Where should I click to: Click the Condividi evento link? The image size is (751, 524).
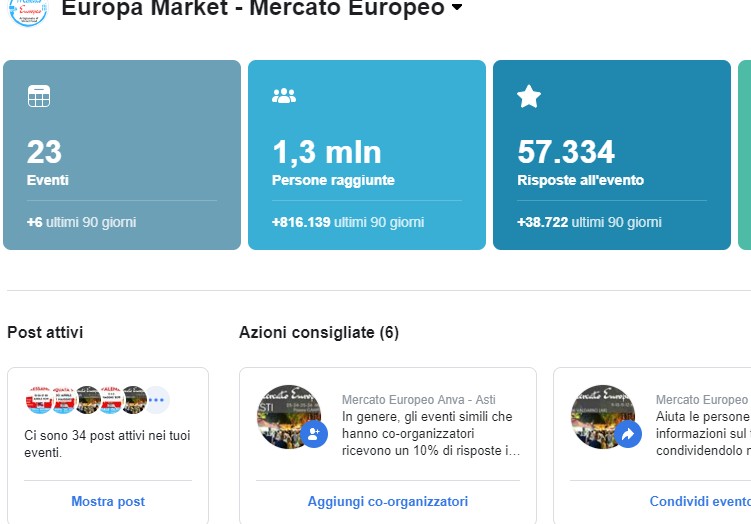coord(700,501)
